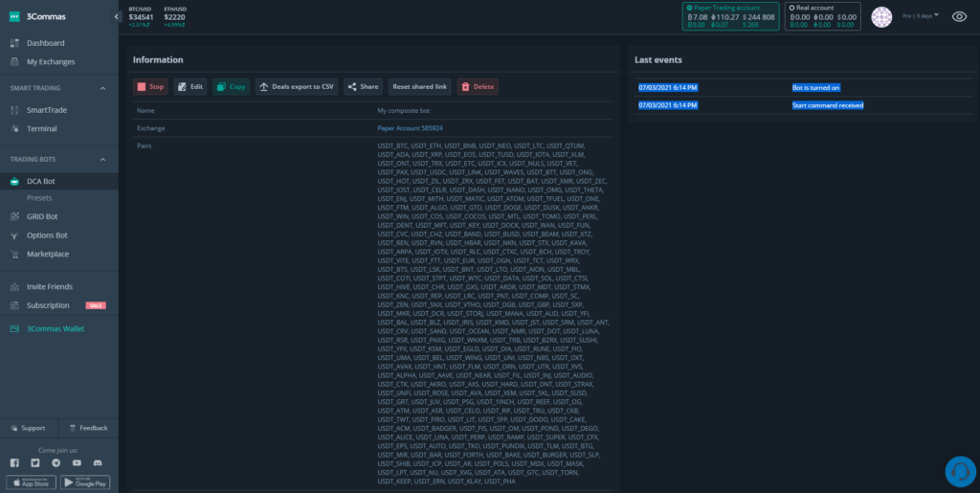Select the Real account
Screen dimensions: 980x493
[822, 16]
